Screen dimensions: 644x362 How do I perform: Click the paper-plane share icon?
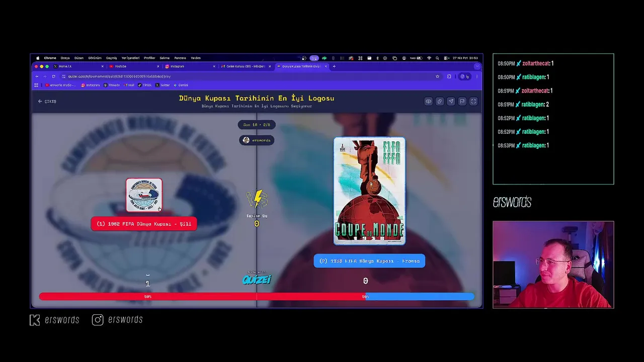click(x=451, y=101)
